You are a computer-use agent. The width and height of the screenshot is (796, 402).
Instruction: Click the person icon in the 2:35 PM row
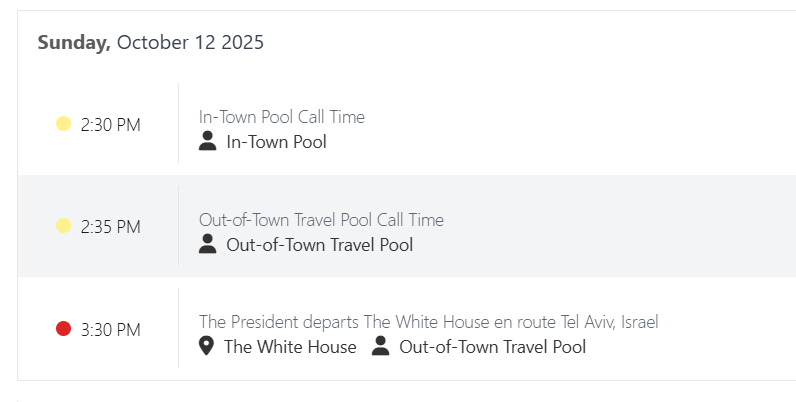coord(207,244)
